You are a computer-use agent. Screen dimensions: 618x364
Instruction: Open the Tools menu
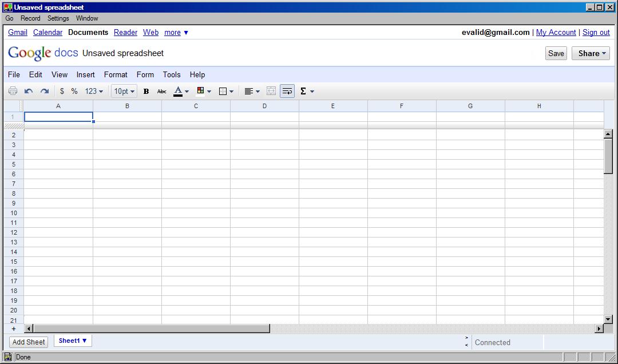pos(172,74)
